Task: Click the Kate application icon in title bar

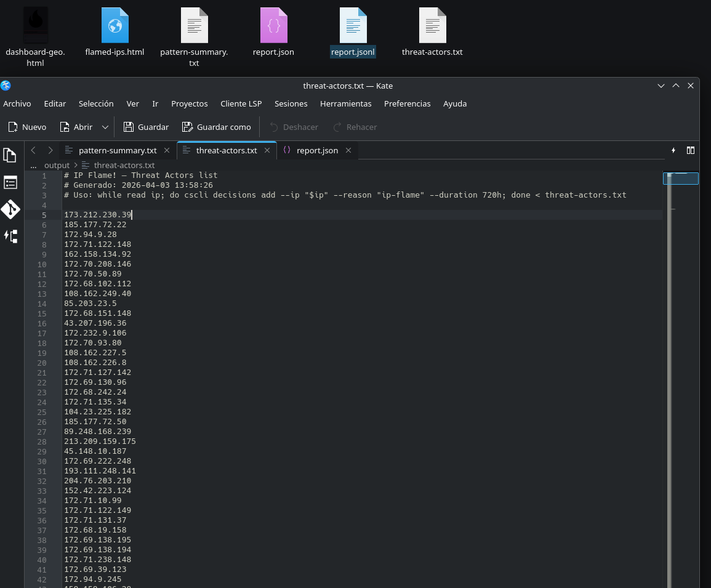Action: click(x=6, y=86)
